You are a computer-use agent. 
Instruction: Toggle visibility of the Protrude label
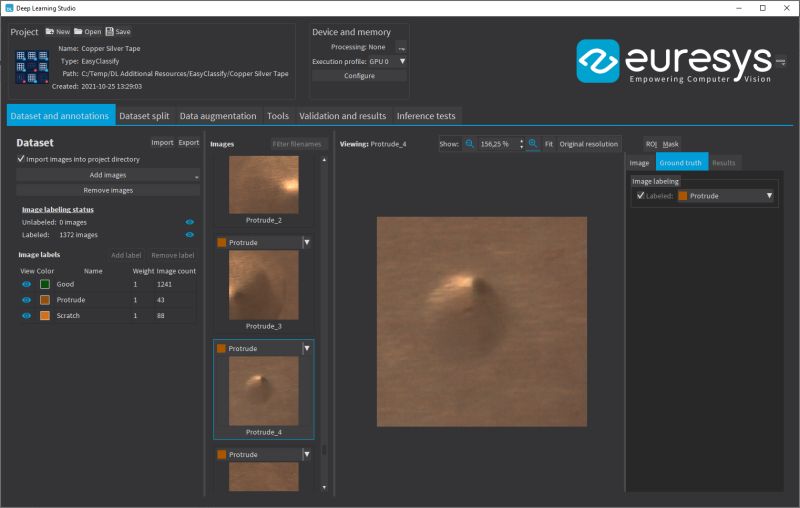coord(27,300)
